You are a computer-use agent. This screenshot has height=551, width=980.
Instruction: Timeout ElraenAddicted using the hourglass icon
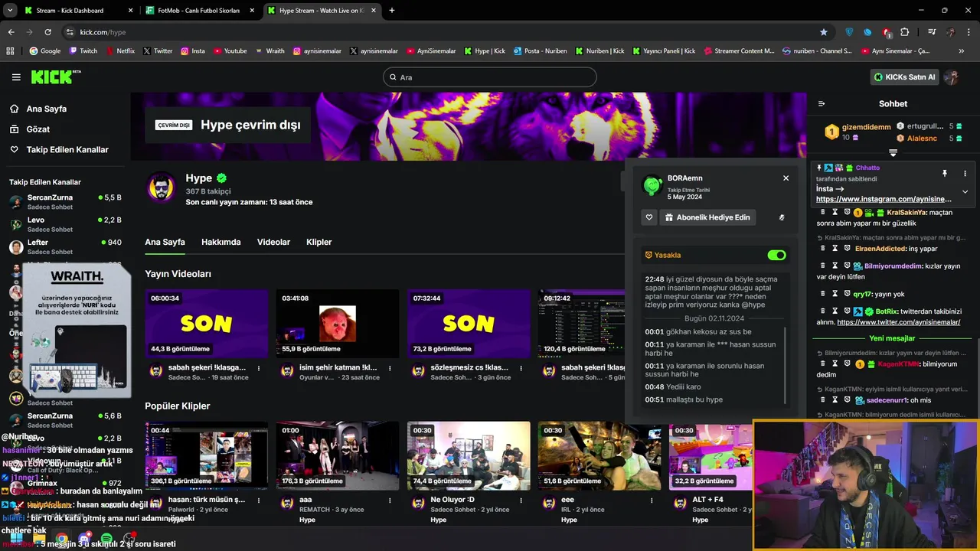(835, 249)
